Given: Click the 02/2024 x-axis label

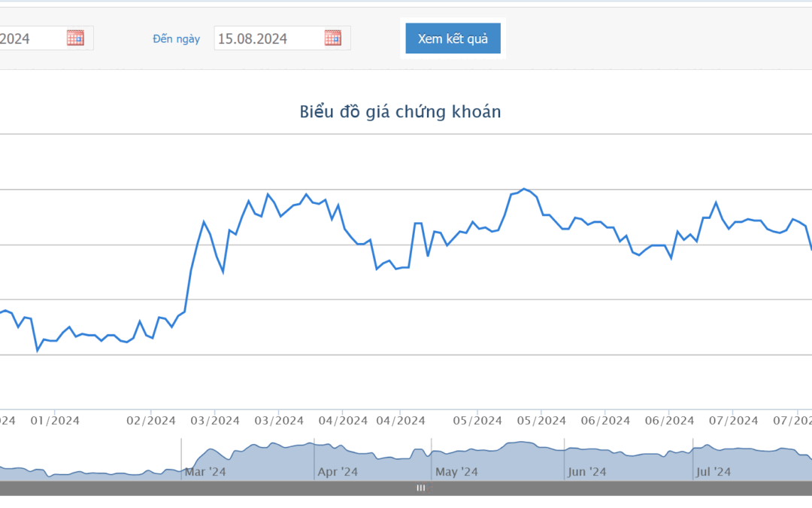Looking at the screenshot, I should pos(151,421).
